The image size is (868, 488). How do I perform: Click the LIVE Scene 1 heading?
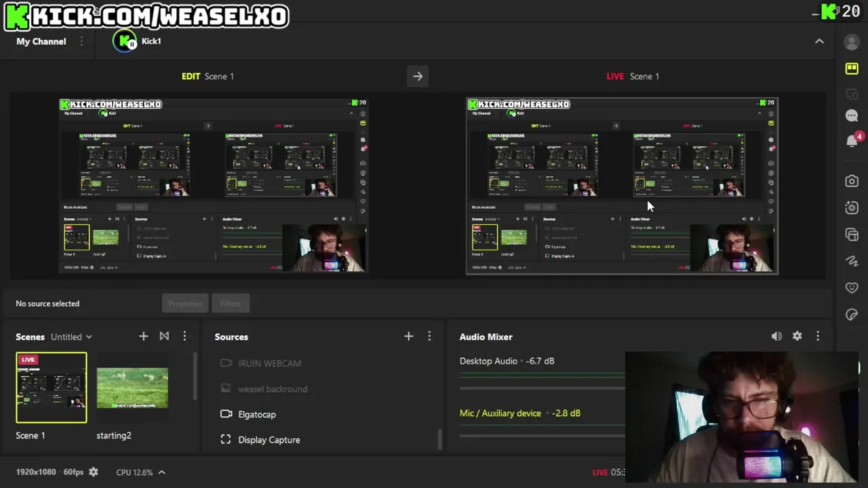633,77
